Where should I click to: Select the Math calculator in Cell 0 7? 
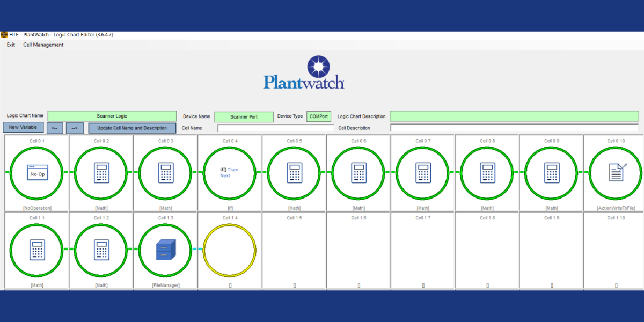pyautogui.click(x=423, y=172)
